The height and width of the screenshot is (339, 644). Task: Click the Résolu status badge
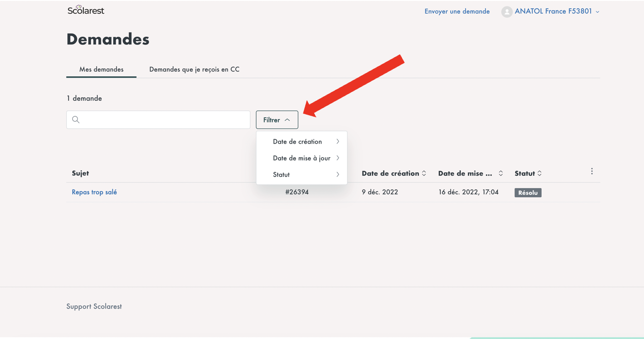pyautogui.click(x=528, y=193)
